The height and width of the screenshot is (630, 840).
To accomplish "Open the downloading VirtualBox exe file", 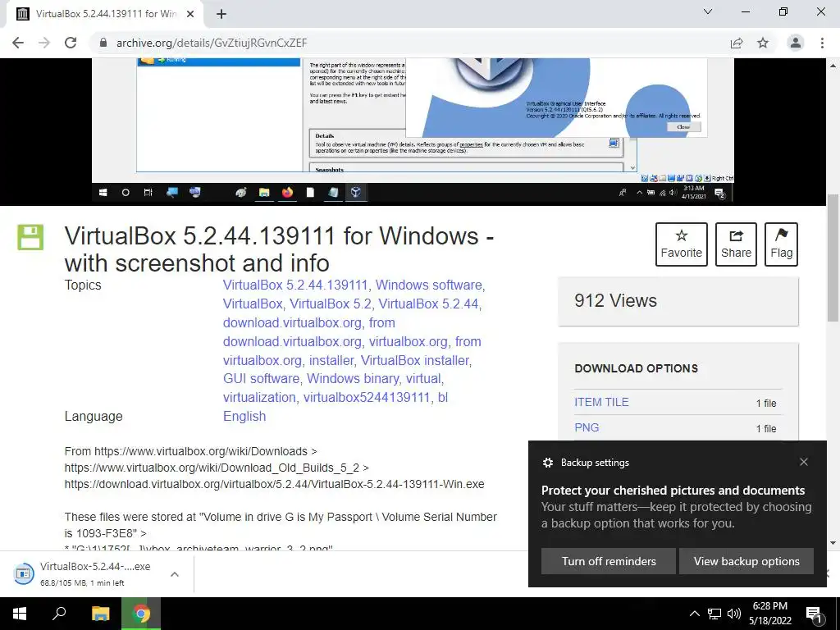I will (x=85, y=573).
